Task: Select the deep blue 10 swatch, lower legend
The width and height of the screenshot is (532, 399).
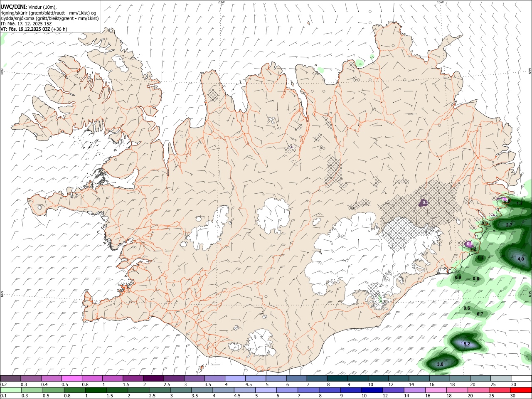Action: [372, 390]
